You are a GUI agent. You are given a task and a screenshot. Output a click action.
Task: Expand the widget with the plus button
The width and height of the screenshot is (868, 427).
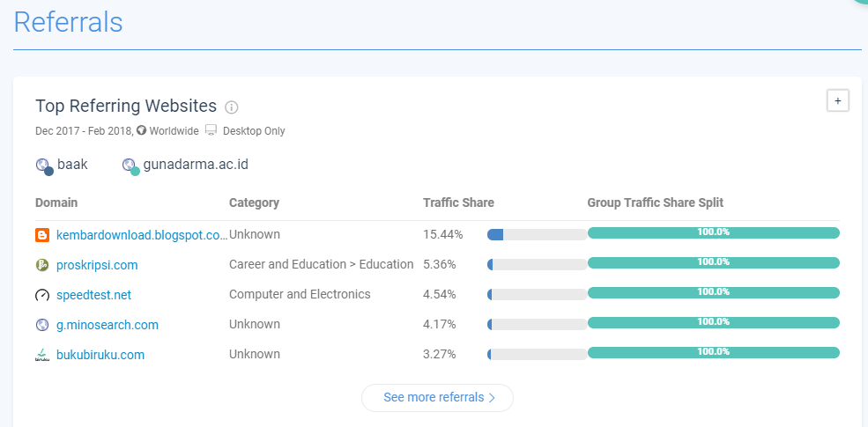point(837,100)
